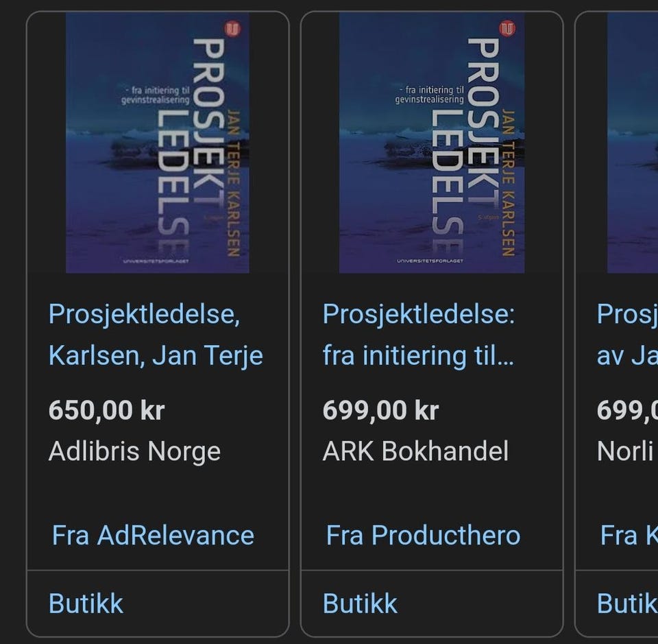
Task: Open the 'Prosjektledelse: fra initiering til…' title link
Action: [x=418, y=335]
